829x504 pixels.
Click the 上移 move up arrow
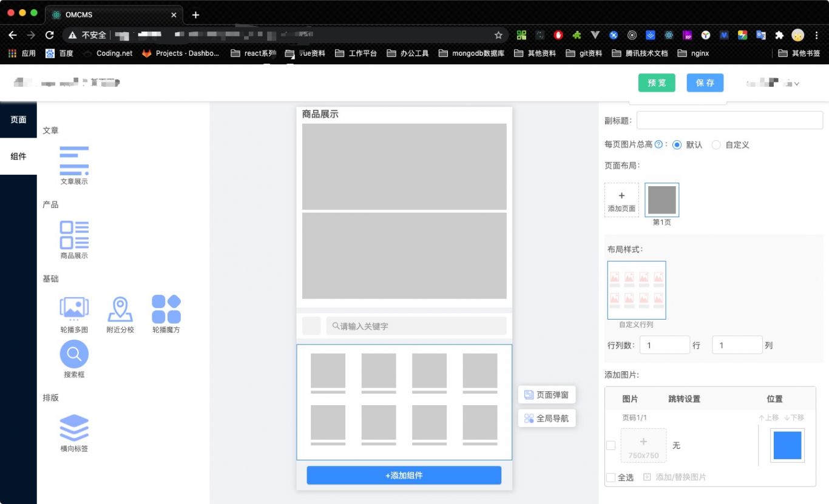coord(768,418)
